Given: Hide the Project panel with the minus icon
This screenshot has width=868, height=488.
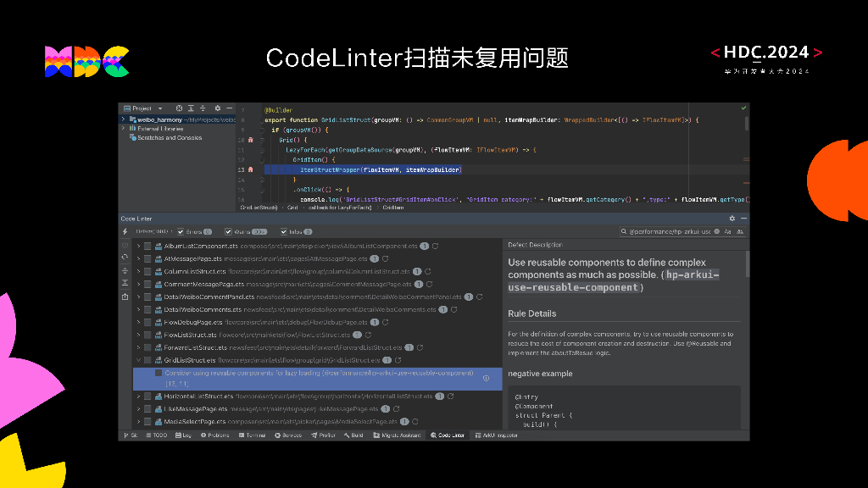Looking at the screenshot, I should pos(229,108).
